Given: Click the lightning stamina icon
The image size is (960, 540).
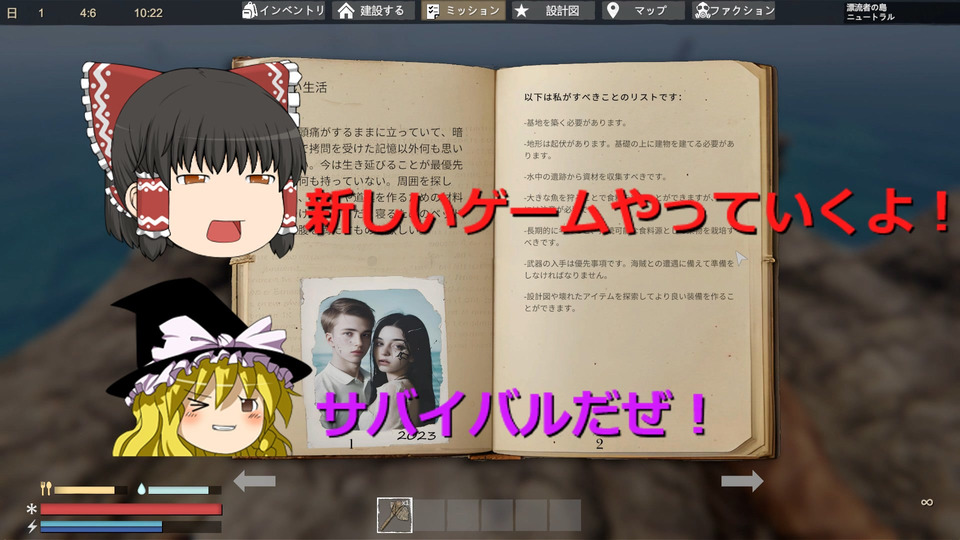Looking at the screenshot, I should [32, 526].
